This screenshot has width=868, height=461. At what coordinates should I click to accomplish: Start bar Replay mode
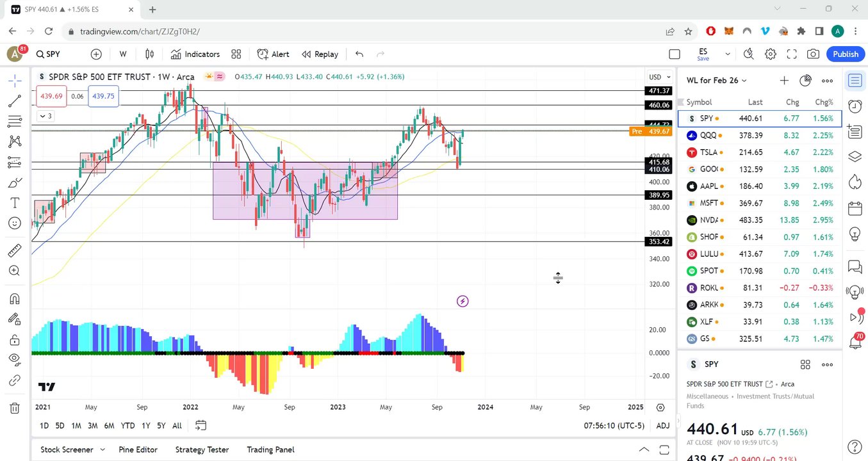(x=320, y=54)
